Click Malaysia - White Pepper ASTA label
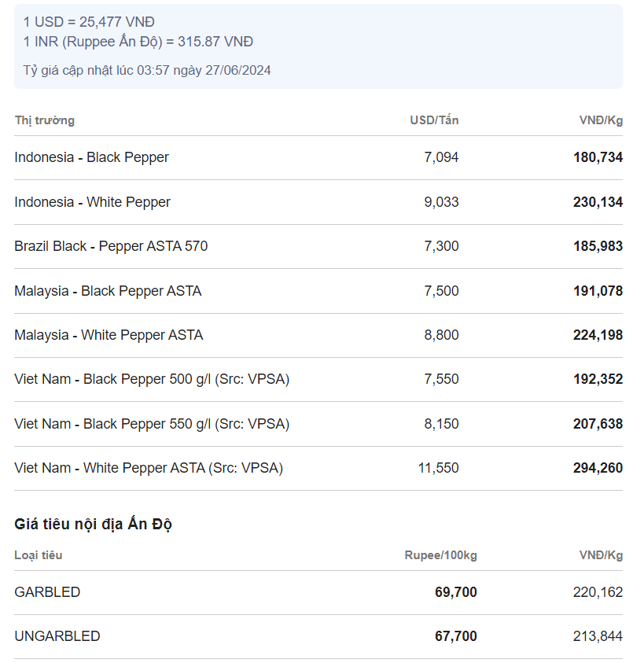The image size is (644, 663). (109, 335)
